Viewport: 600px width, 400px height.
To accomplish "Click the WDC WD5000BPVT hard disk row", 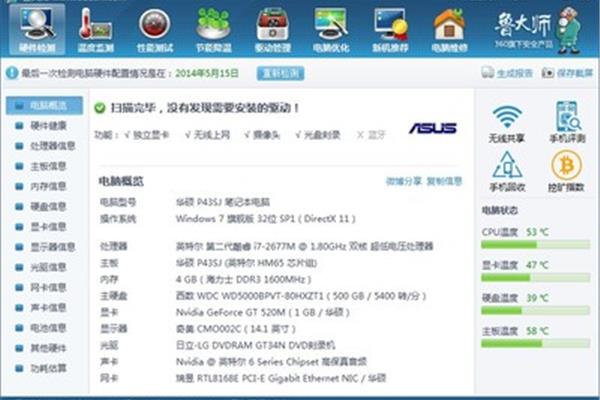I will (263, 296).
